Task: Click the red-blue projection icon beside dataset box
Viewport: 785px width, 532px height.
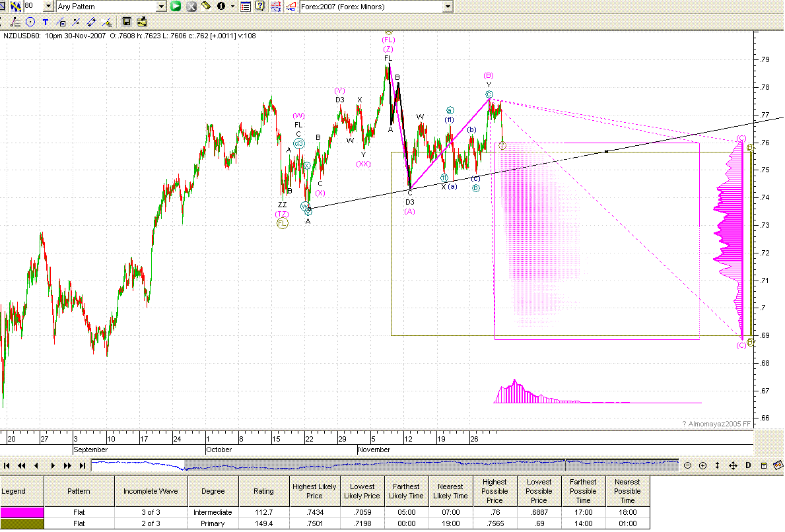Action: pyautogui.click(x=290, y=7)
